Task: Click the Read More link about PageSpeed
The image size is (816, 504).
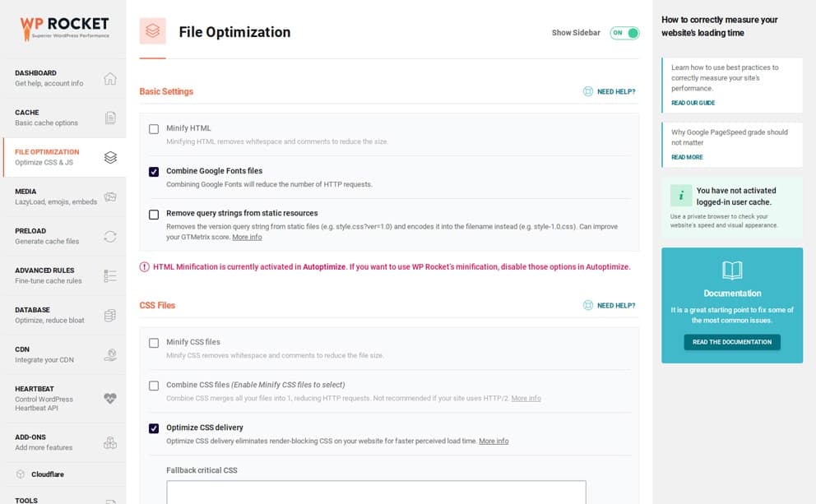Action: coord(687,157)
